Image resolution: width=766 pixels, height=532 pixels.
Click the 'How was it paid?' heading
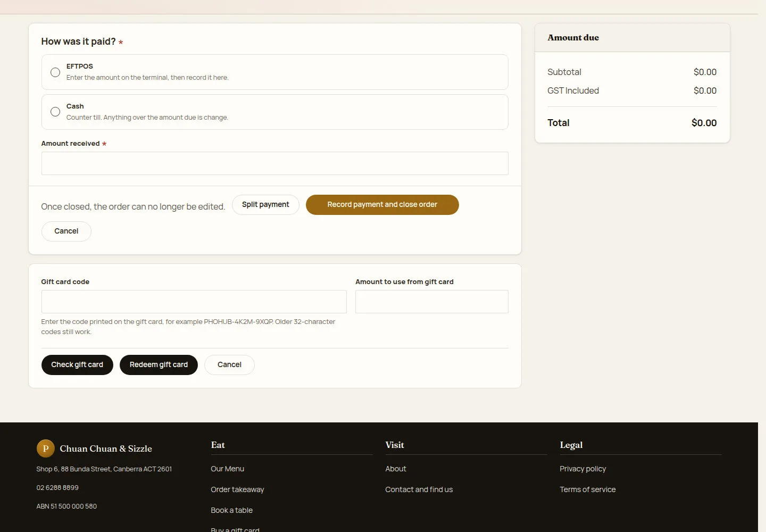click(x=78, y=41)
